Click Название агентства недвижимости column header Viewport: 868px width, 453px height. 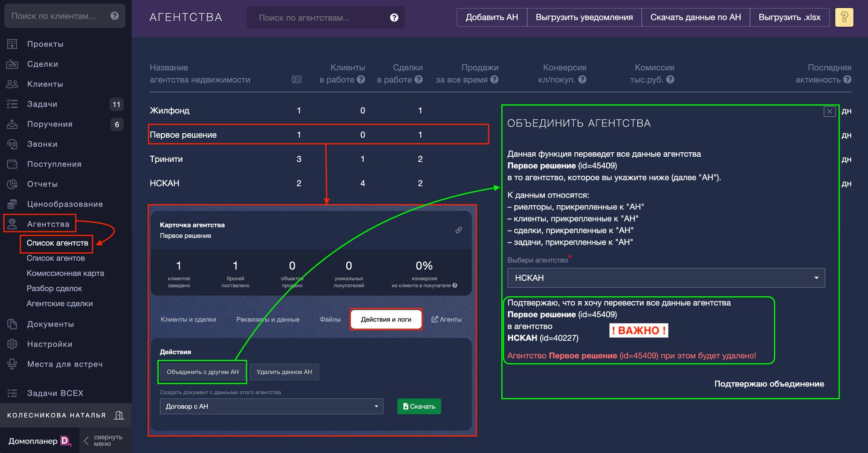click(200, 73)
